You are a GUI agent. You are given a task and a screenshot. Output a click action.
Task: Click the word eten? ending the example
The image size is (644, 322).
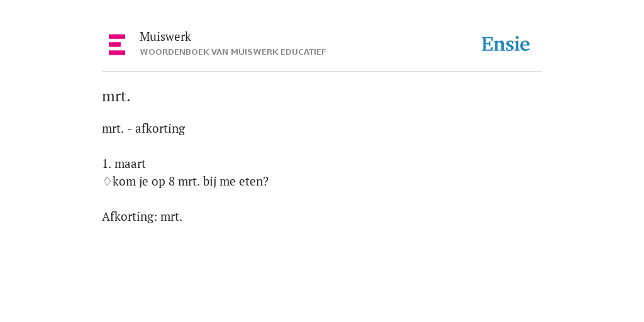coord(253,181)
